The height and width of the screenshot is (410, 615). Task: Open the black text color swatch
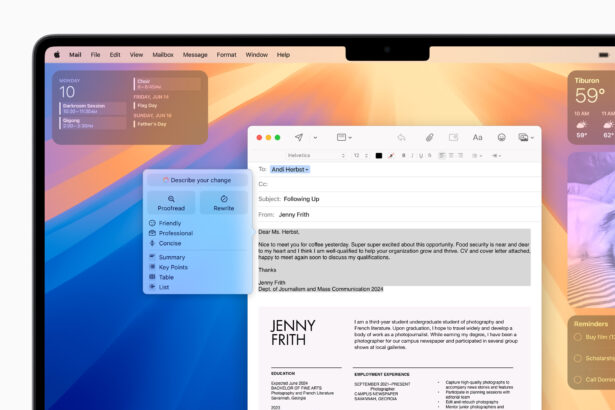pyautogui.click(x=378, y=156)
